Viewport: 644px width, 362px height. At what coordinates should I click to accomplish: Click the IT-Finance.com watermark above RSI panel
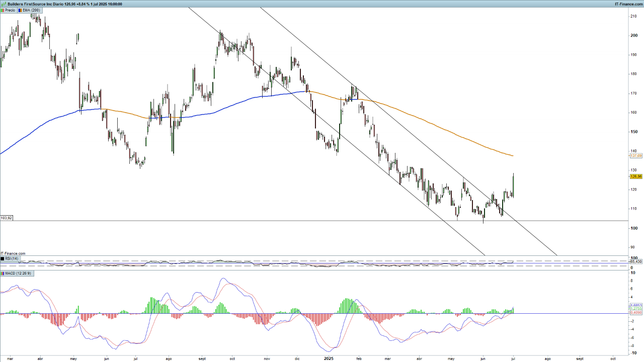(13, 253)
